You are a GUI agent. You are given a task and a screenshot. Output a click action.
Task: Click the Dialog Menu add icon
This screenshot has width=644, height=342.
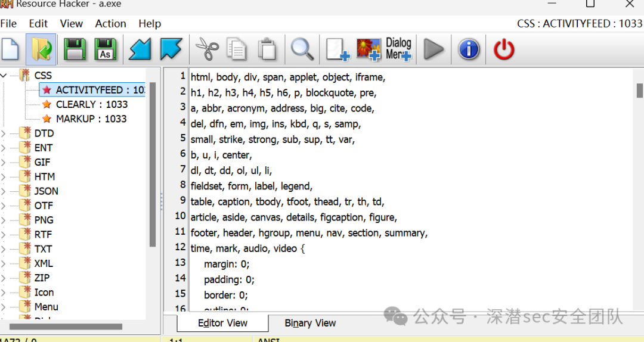click(399, 49)
